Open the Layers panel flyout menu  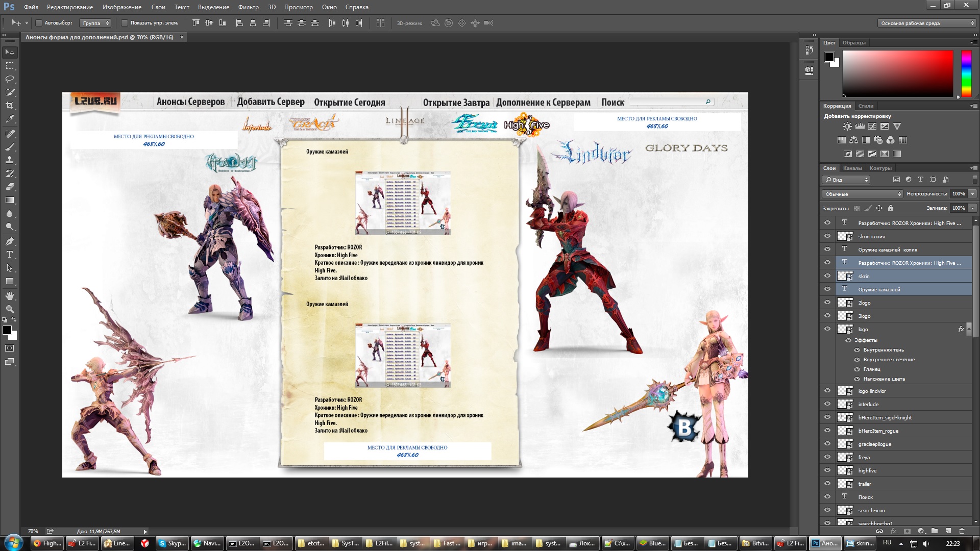click(x=973, y=168)
